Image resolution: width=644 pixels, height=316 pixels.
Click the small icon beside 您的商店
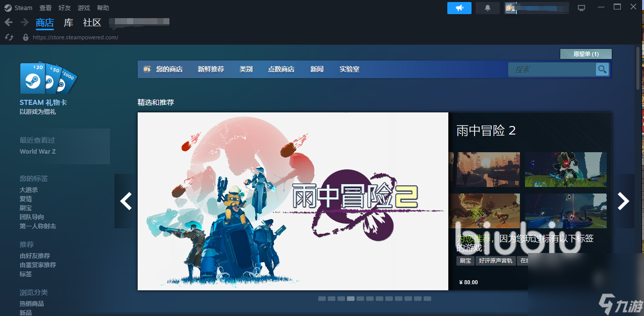[x=147, y=69]
